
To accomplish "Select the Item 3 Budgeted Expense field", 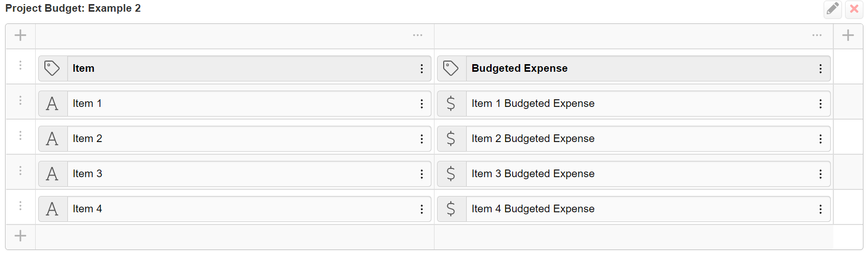I will coord(640,174).
